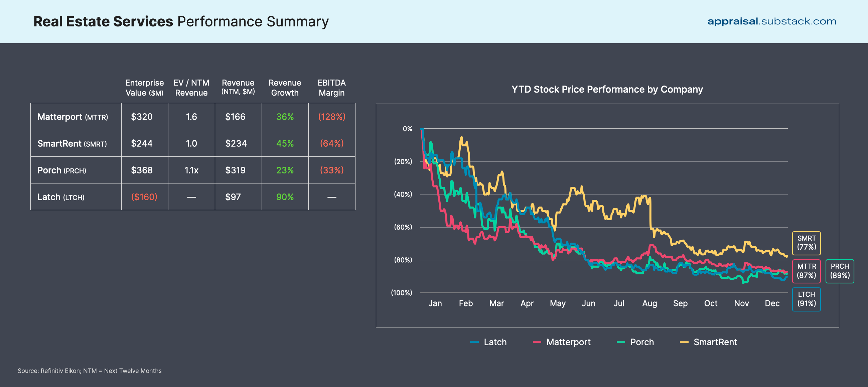Click the Aug x-axis label

(649, 303)
